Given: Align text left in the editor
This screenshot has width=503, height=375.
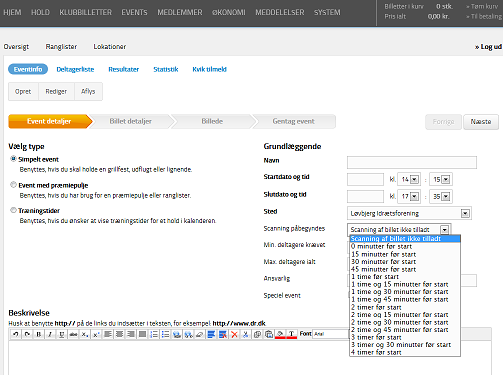Looking at the screenshot, I should click(108, 334).
